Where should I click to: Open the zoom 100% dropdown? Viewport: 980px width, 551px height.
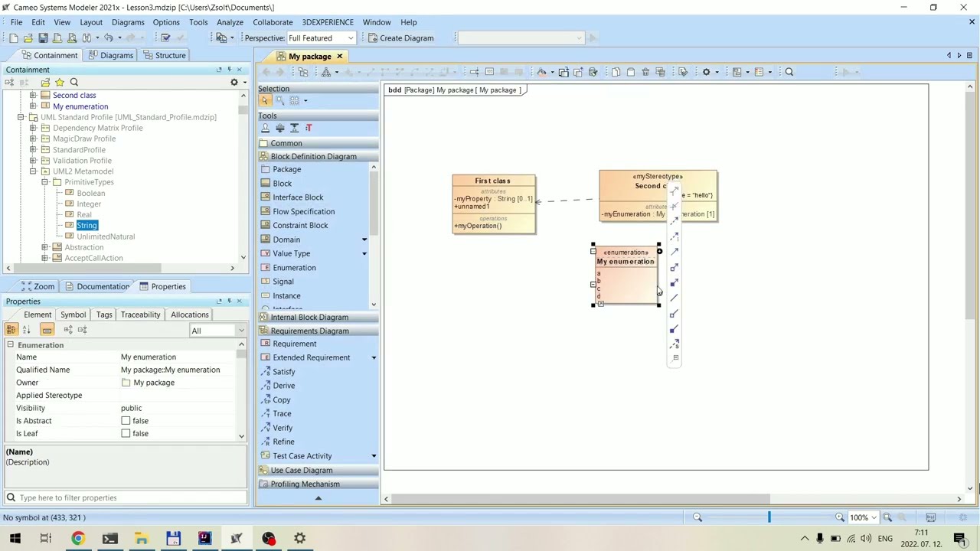point(874,517)
